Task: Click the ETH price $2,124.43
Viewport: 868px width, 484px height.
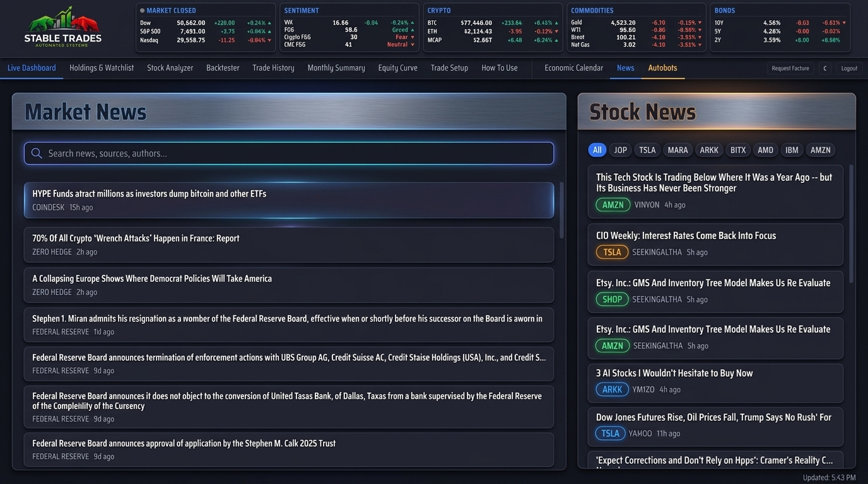Action: pyautogui.click(x=478, y=32)
